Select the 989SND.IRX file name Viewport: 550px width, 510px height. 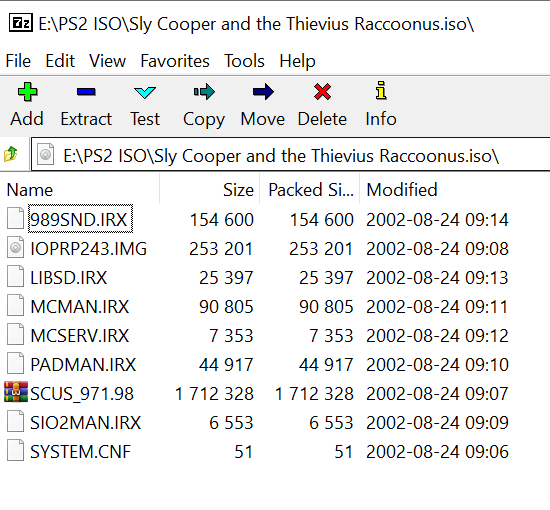click(x=79, y=220)
